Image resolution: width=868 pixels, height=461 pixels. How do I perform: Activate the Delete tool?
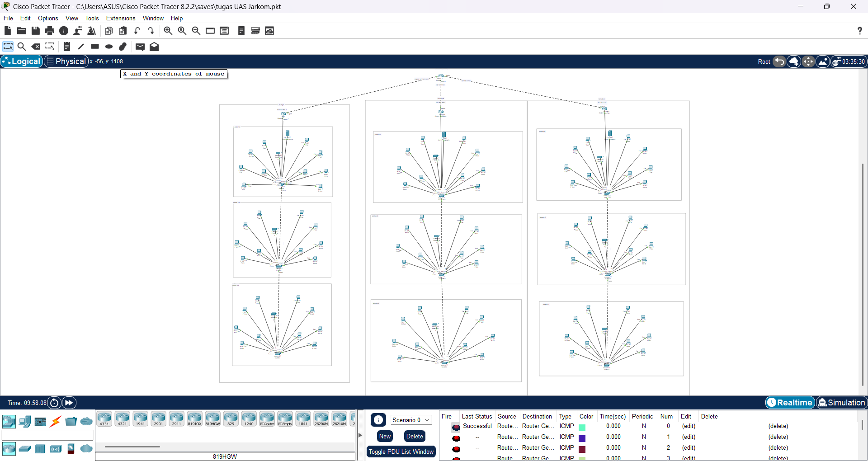[36, 47]
